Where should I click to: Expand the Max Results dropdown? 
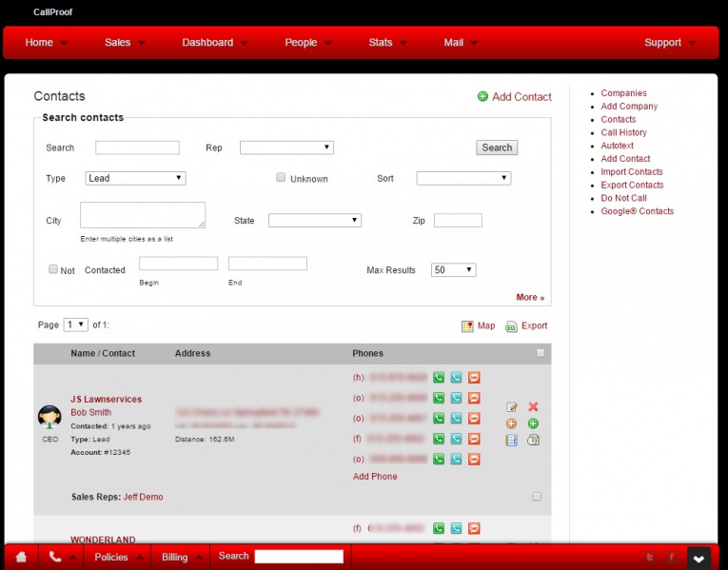(453, 270)
